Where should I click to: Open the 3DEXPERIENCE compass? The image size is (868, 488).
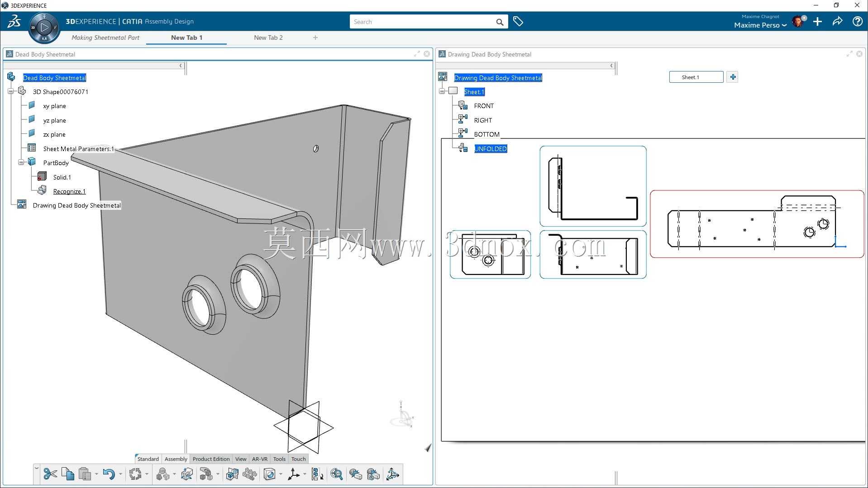tap(44, 28)
